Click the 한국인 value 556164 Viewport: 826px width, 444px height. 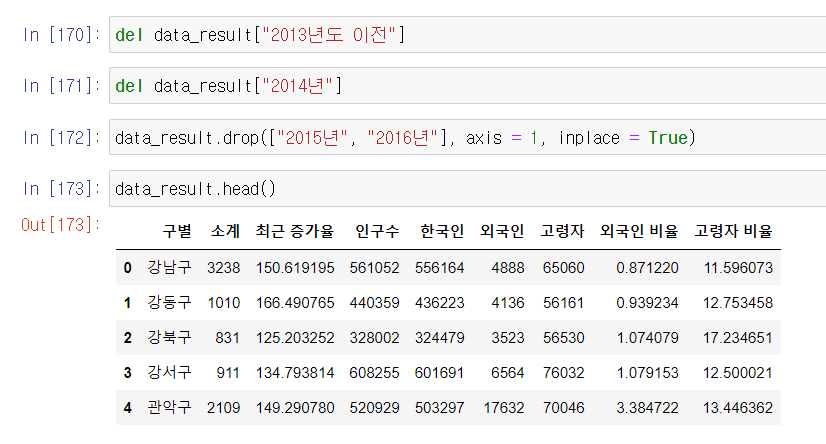click(439, 268)
